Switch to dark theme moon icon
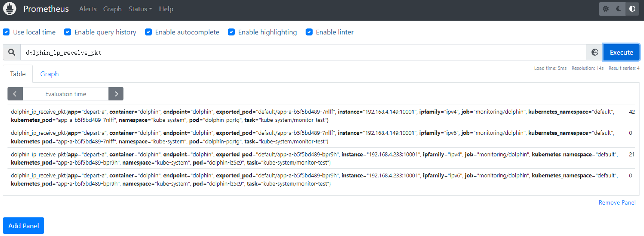Viewport: 644px width, 236px height. (618, 9)
